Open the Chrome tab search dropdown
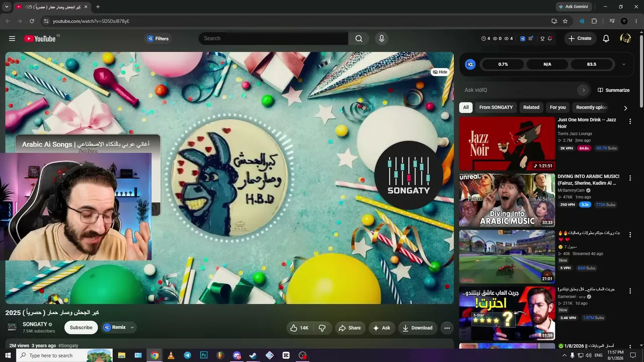644x362 pixels. 7,7
